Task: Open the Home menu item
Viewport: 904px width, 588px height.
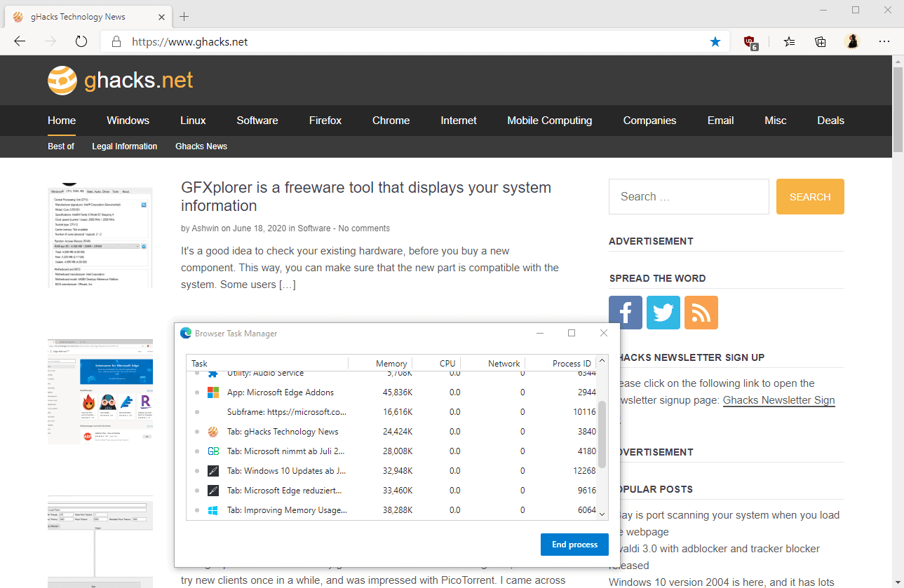Action: pos(62,121)
